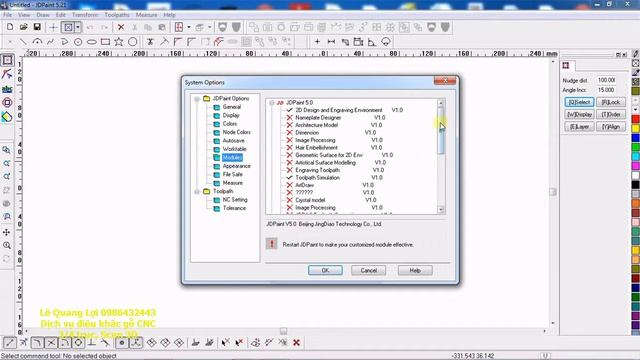Click the dimension measure icon in second toolbar

(331, 42)
